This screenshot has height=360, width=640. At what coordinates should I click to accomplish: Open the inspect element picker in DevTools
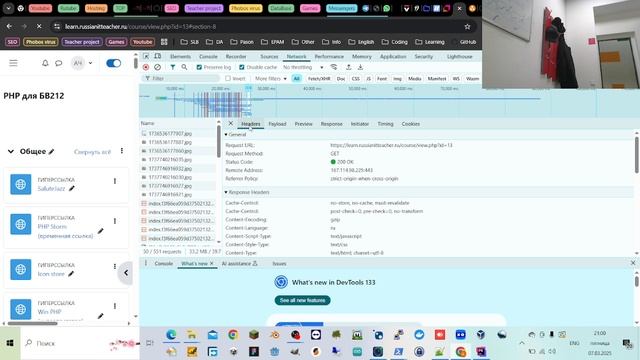(x=146, y=56)
